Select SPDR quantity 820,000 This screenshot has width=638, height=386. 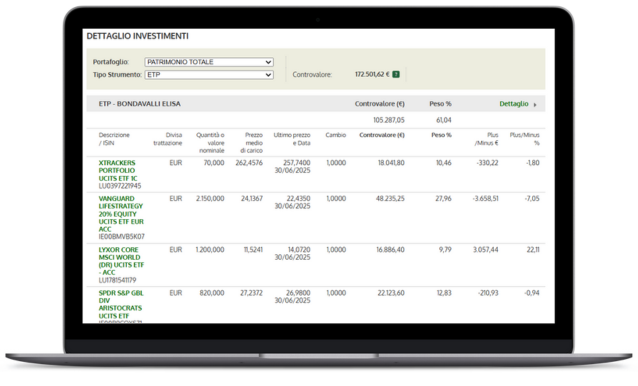click(212, 293)
